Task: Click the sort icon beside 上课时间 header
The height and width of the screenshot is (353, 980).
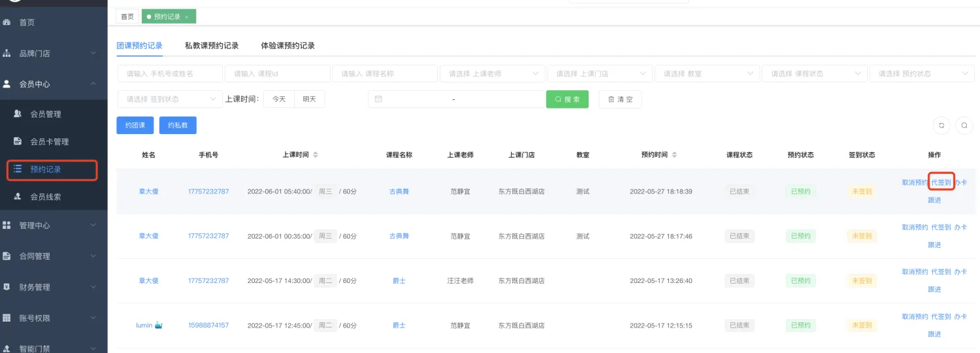Action: [x=316, y=155]
